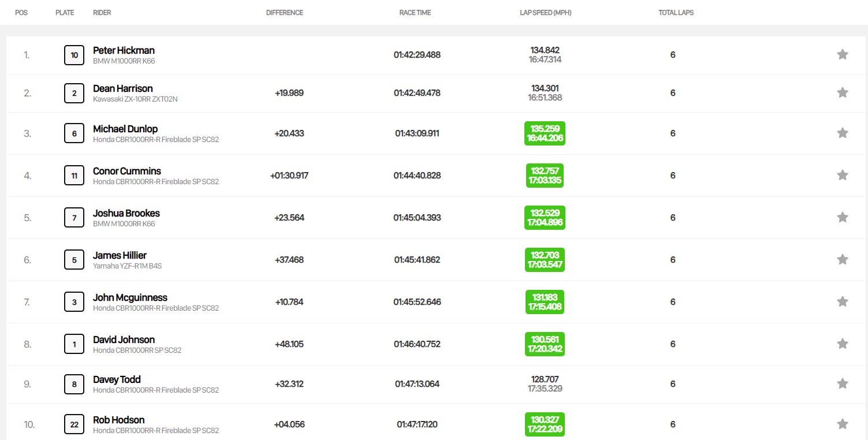Viewport: 868px width, 440px height.
Task: Add David Johnson to favorites
Action: (842, 344)
